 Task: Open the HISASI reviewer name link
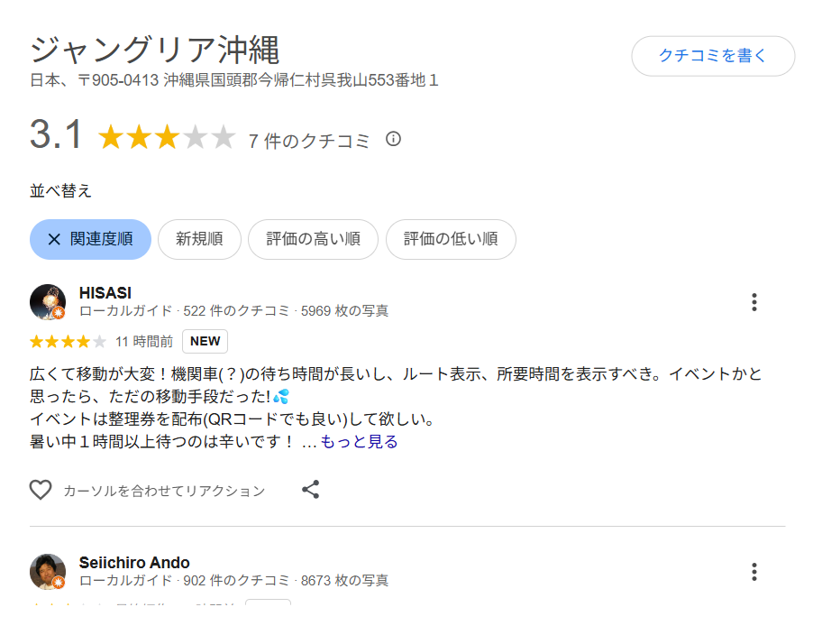105,292
